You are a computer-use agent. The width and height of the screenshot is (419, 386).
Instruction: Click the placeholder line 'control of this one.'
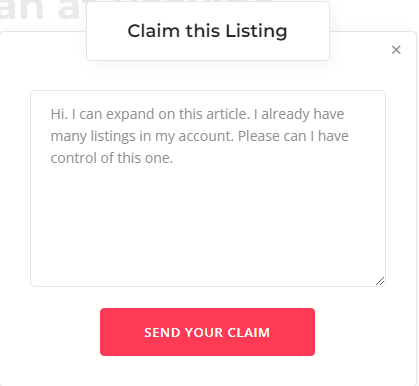[112, 158]
